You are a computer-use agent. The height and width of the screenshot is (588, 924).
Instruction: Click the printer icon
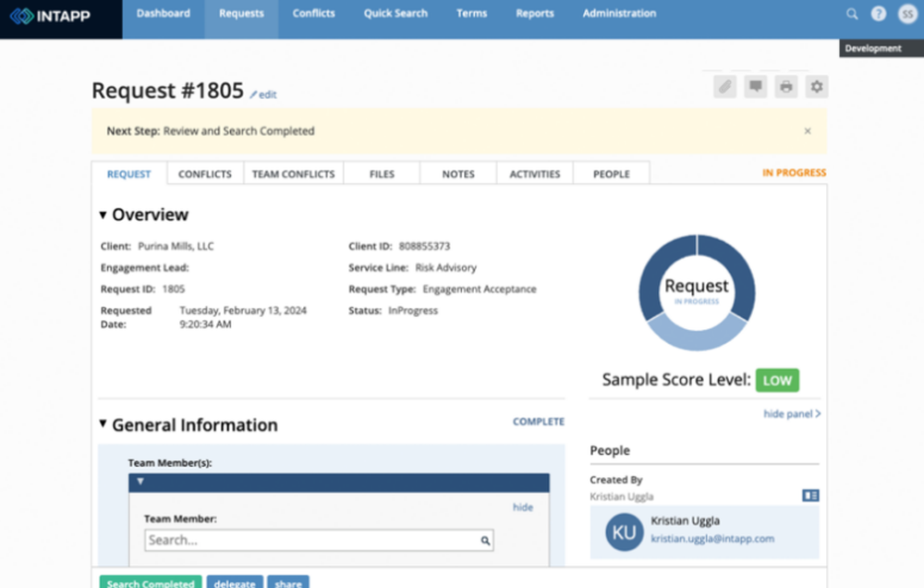786,87
